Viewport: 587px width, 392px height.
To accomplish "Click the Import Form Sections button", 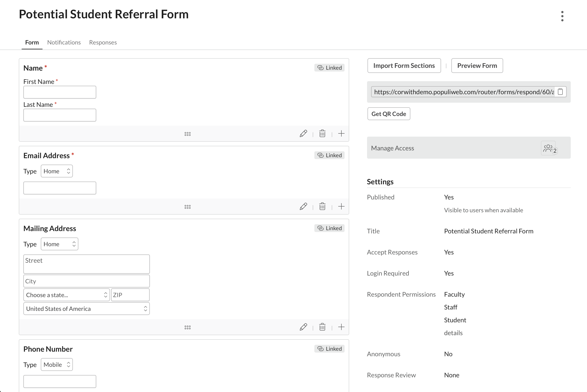I will click(x=404, y=66).
